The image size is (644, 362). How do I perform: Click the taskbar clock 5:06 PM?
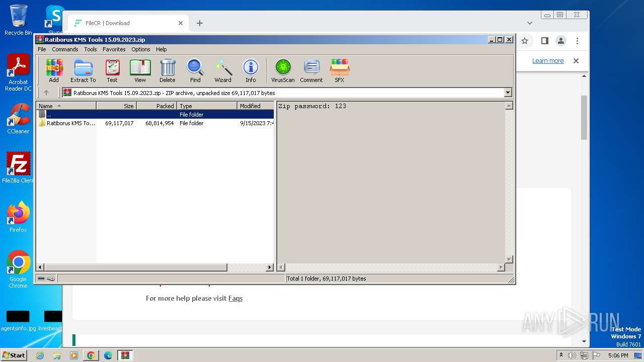tap(618, 355)
